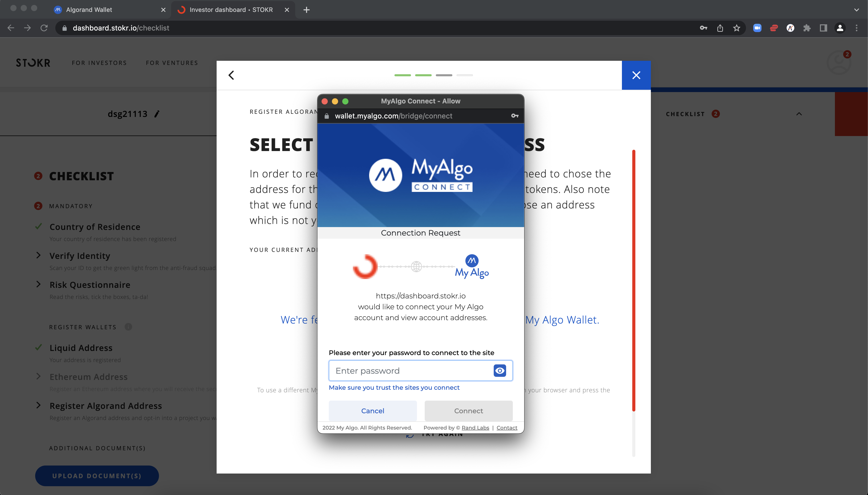Open AlgoSigner extension icon

coord(790,28)
